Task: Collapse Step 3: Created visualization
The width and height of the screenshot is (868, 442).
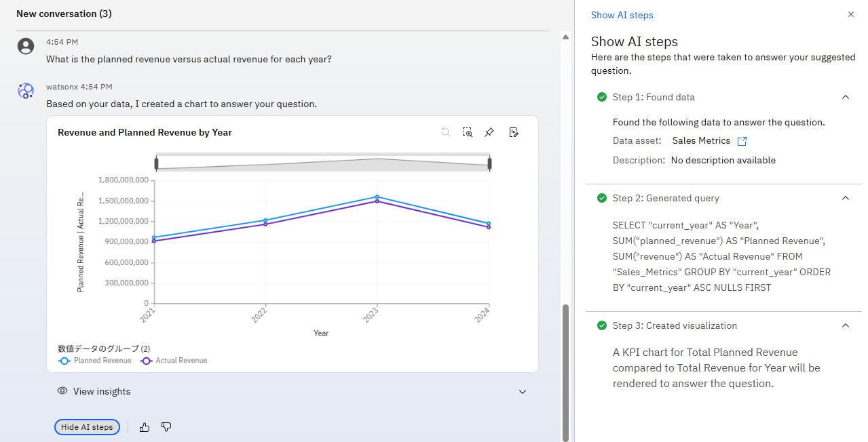Action: [x=845, y=325]
